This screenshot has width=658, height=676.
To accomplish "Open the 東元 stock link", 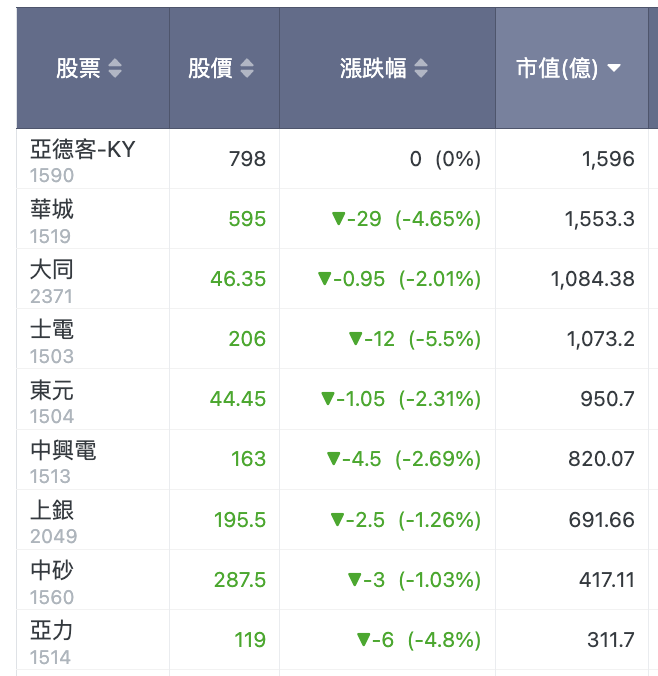I will [52, 390].
